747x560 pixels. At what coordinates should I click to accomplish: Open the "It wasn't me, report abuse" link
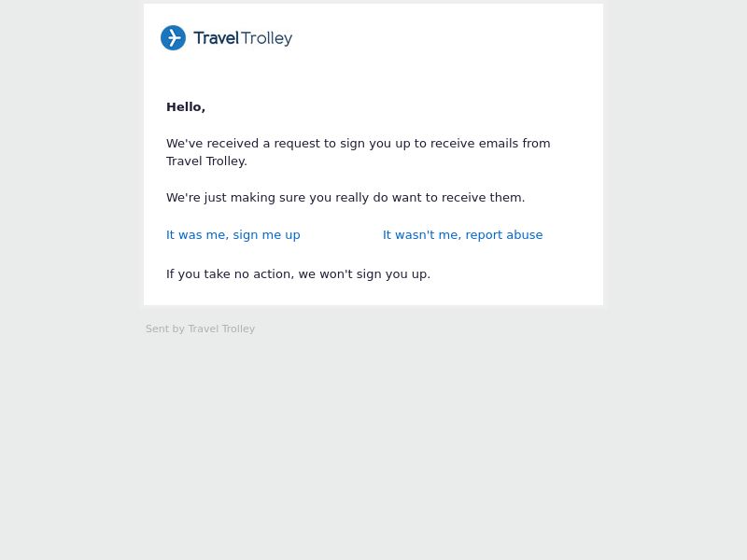pyautogui.click(x=462, y=235)
